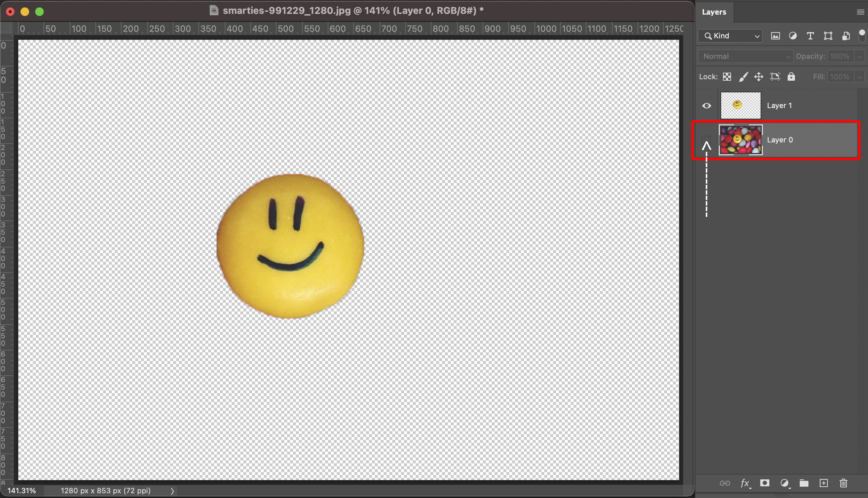The height and width of the screenshot is (498, 868).
Task: Click the delete layer trash icon
Action: point(843,483)
